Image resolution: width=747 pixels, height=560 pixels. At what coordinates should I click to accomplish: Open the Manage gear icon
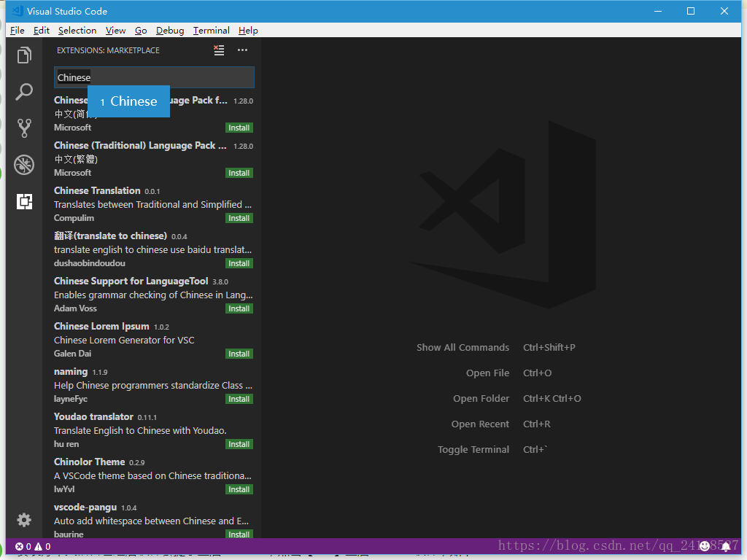tap(24, 519)
